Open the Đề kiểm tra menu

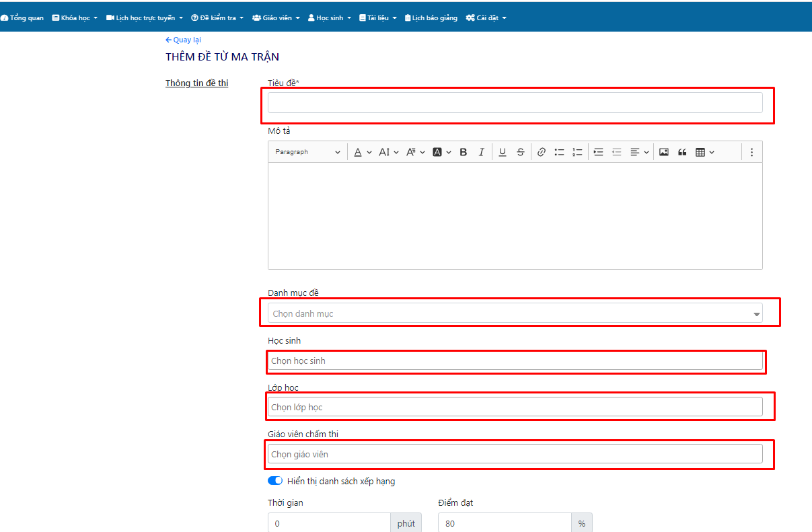tap(217, 17)
